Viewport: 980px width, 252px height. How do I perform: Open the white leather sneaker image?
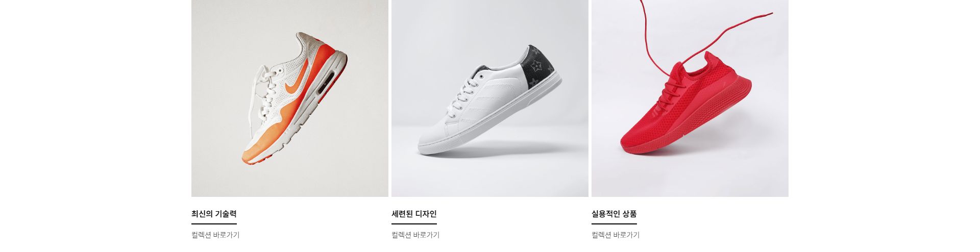[490, 98]
